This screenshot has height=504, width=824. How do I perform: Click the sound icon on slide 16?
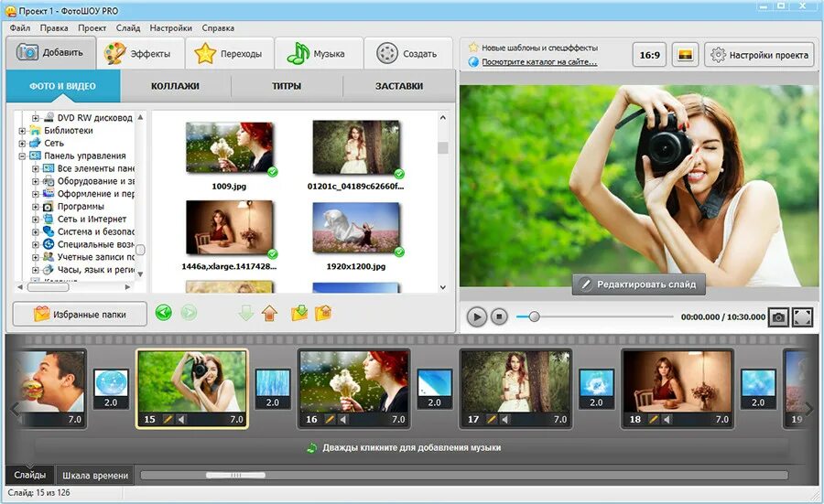coord(342,420)
